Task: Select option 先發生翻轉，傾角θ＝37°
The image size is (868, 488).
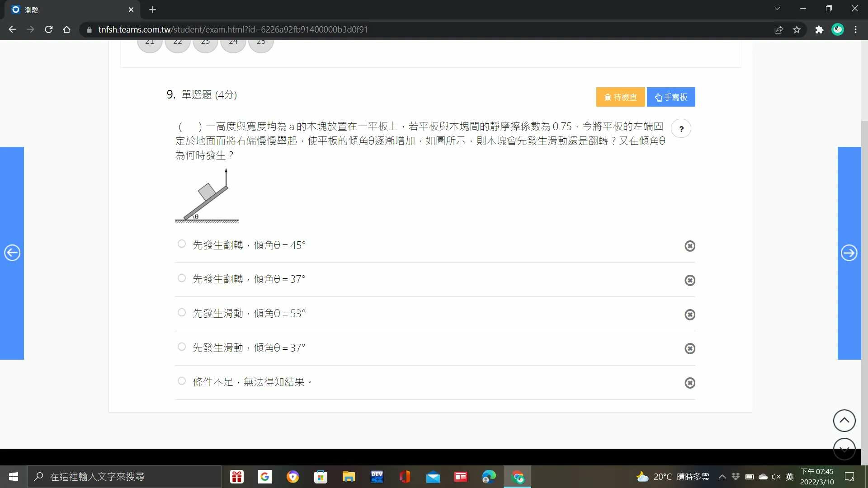Action: (182, 278)
